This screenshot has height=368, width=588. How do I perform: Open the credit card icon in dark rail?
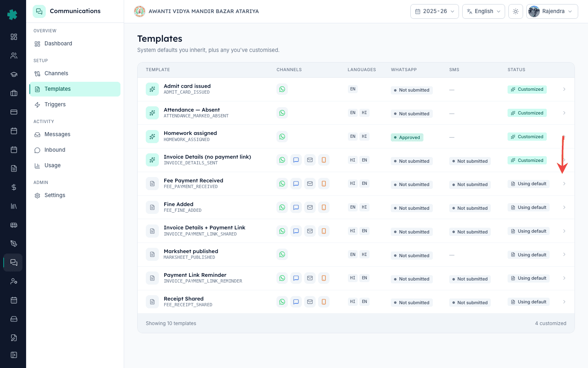pyautogui.click(x=14, y=112)
